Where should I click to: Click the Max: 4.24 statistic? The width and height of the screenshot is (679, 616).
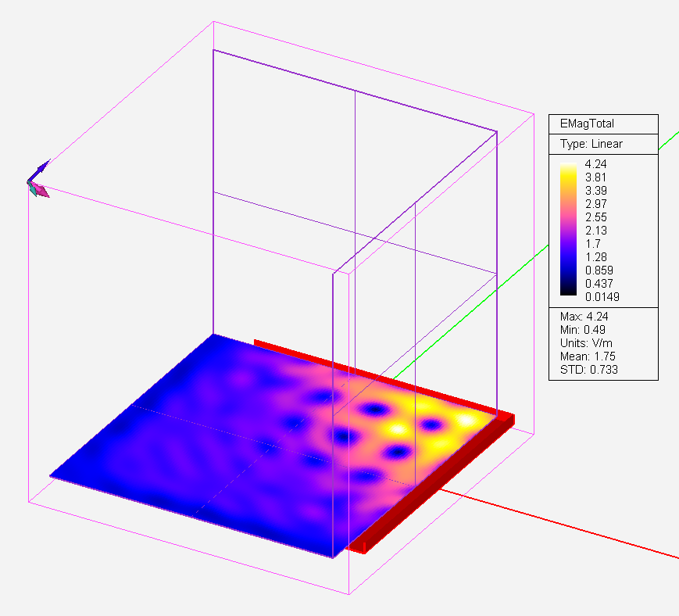pos(584,317)
